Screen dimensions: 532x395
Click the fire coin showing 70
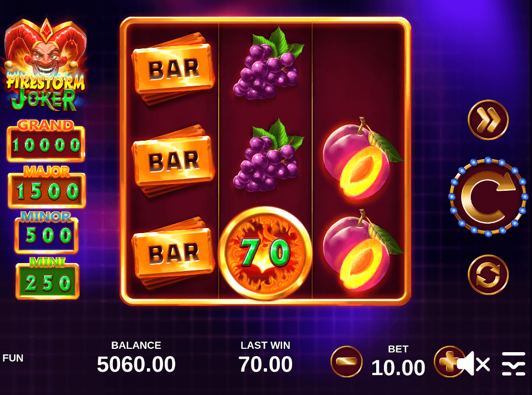[x=265, y=253]
